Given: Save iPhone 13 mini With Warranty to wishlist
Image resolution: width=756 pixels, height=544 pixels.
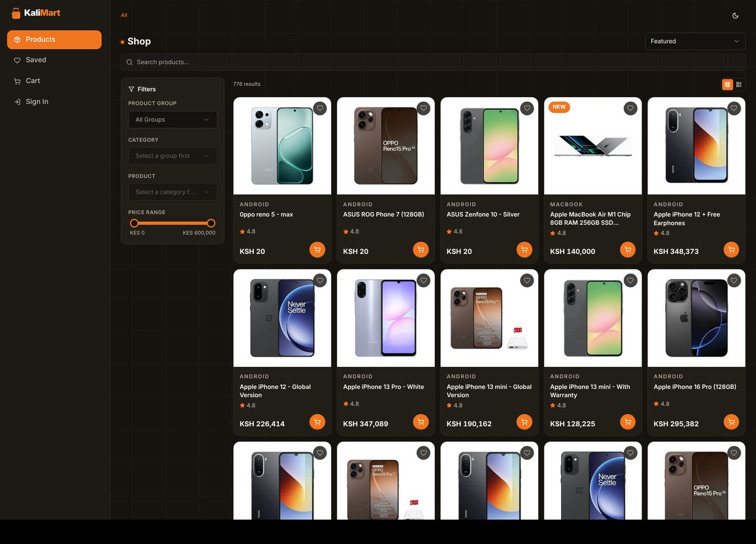Looking at the screenshot, I should (x=630, y=280).
